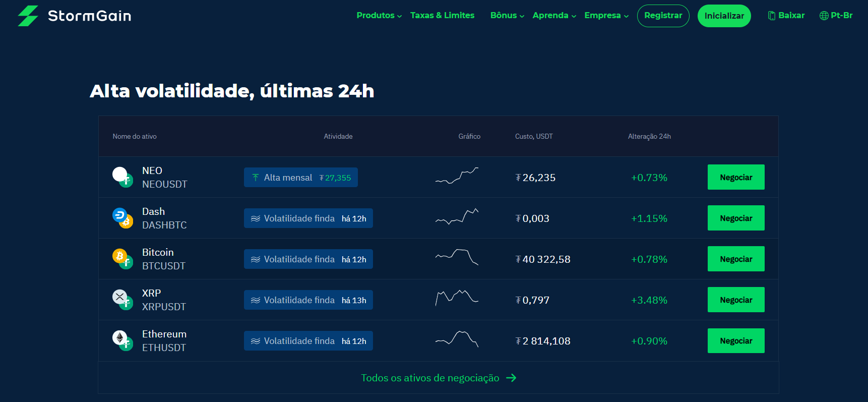Expand the Empresa dropdown menu
The width and height of the screenshot is (868, 402).
606,16
